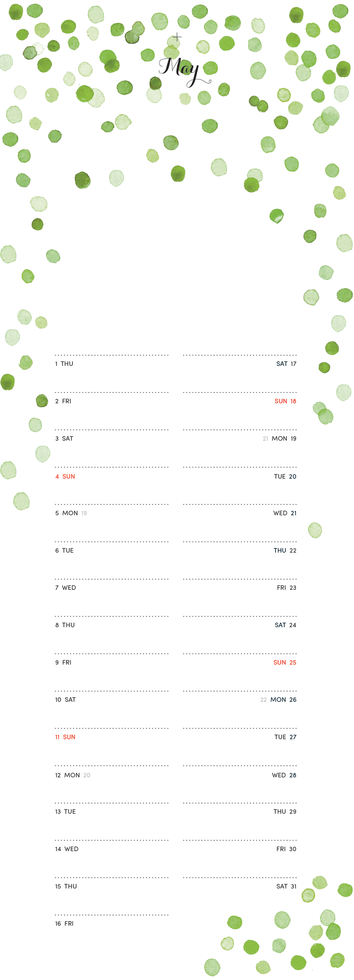Select the SAT 17 date entry
This screenshot has height=980, width=354.
pos(286,364)
